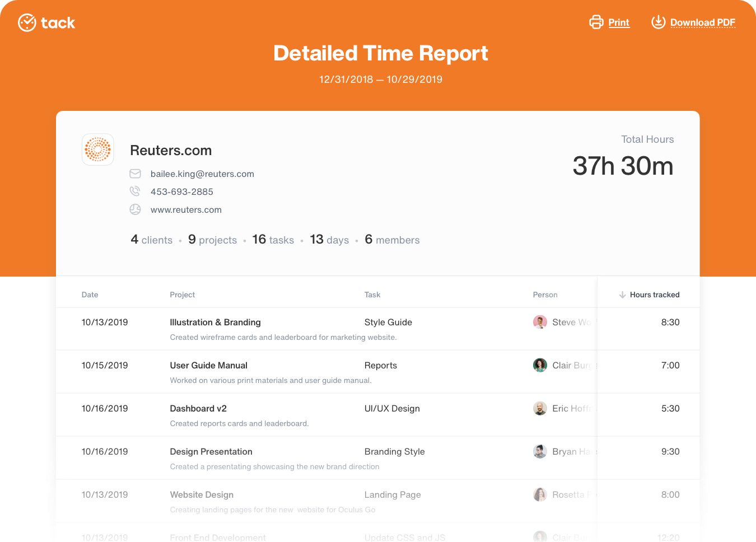This screenshot has height=542, width=756.
Task: Click Steve's profile avatar in the first row
Action: tap(540, 322)
